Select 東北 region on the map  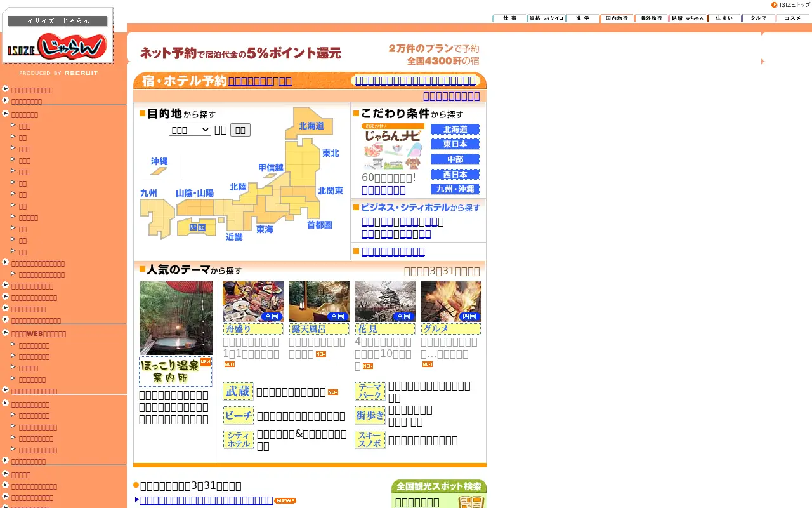331,153
